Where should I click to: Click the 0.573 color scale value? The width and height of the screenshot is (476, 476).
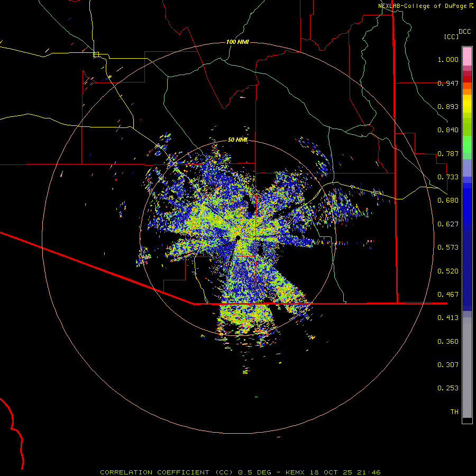click(x=448, y=248)
